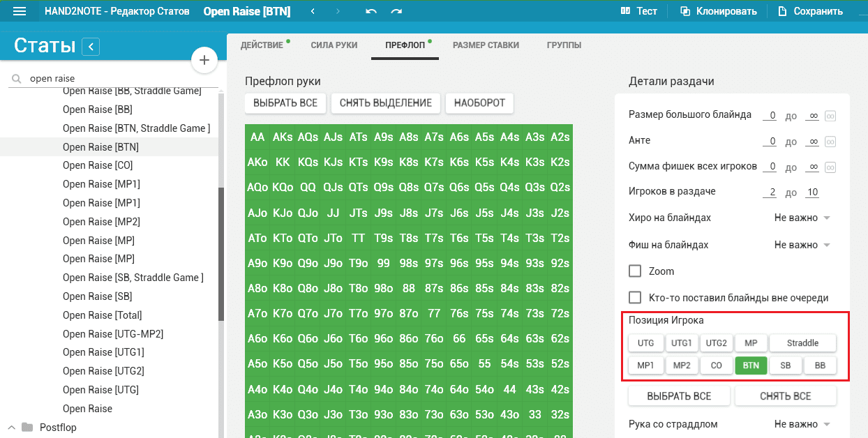
Task: Toggle infinity icon for Размер большого блайнда
Action: (x=831, y=116)
